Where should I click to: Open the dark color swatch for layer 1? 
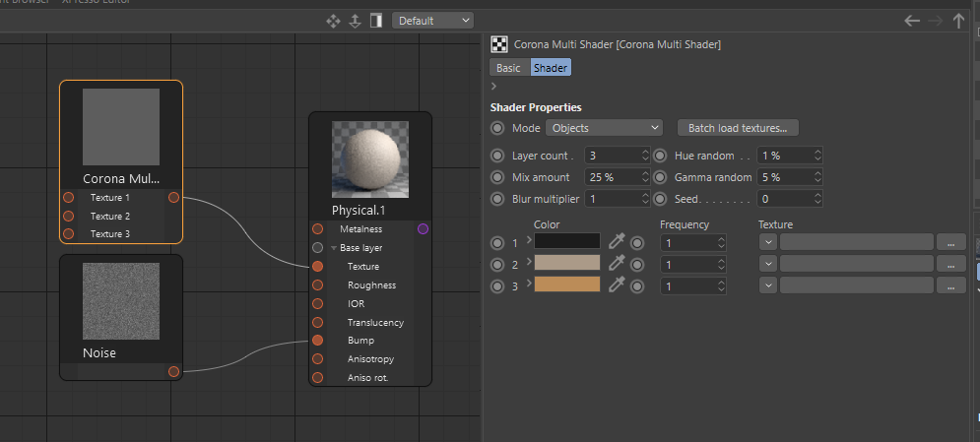(x=567, y=241)
